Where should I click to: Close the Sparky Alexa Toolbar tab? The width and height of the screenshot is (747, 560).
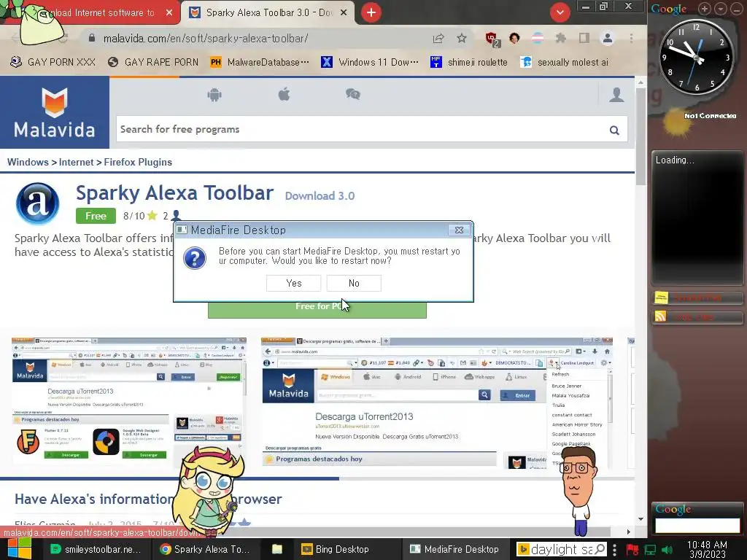(x=344, y=13)
